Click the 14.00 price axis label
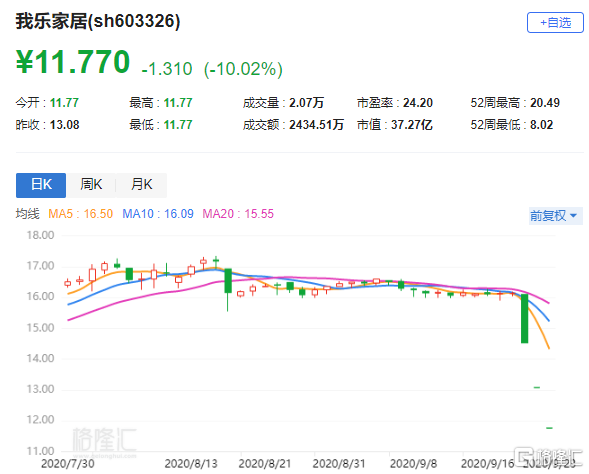 tap(40, 358)
